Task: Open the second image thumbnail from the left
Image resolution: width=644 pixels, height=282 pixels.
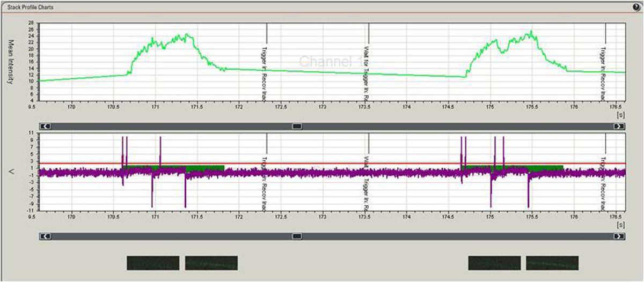Action: click(211, 263)
